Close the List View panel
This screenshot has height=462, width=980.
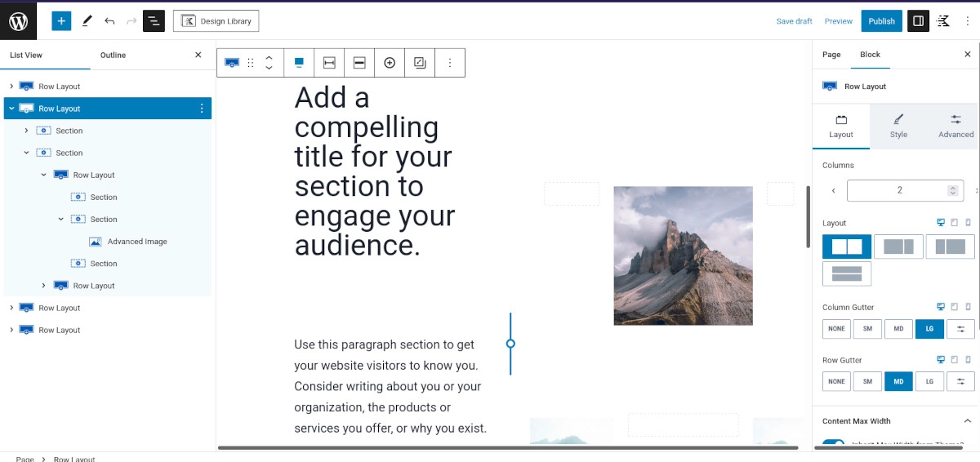pyautogui.click(x=198, y=55)
